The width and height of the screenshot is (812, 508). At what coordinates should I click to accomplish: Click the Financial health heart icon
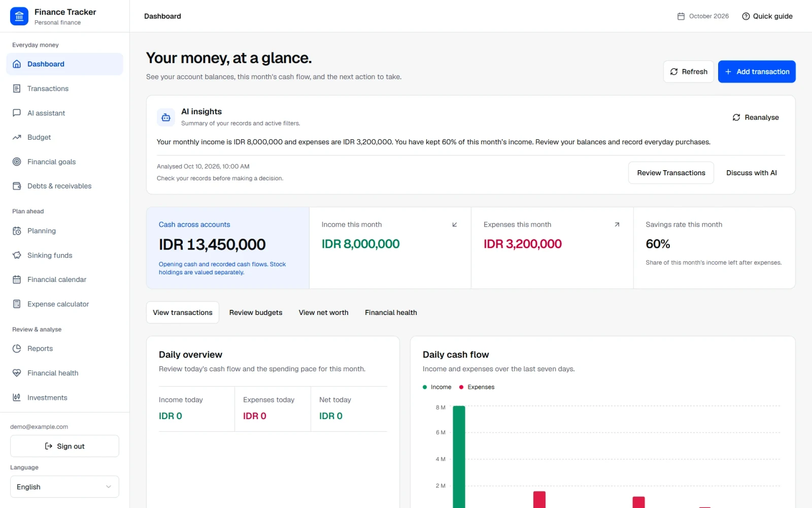[17, 373]
